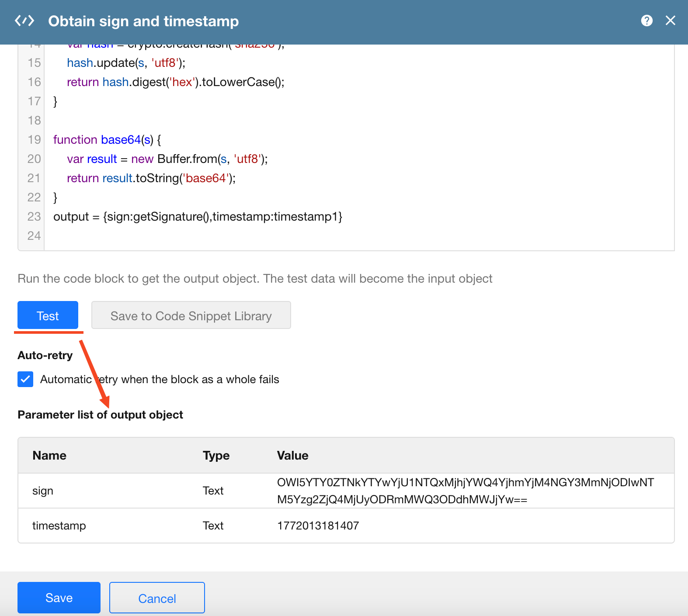Run the code with the Test button

[x=48, y=315]
